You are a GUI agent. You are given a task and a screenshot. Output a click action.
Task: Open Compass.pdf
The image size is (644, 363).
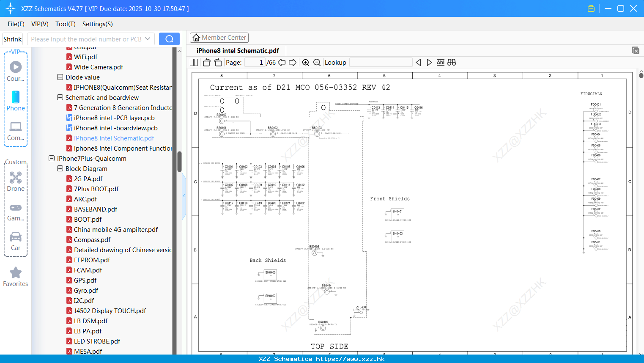coord(92,240)
